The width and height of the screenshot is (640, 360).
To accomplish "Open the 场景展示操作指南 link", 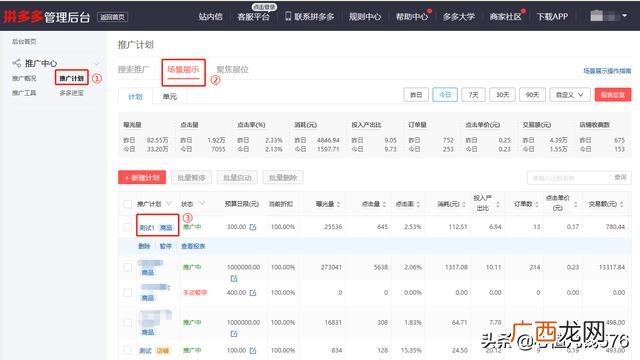I will (x=607, y=71).
